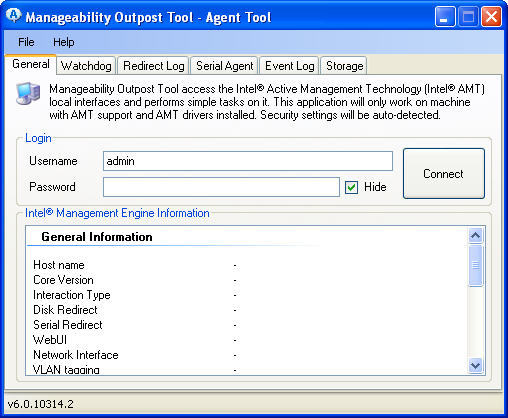Select the Host name row
The height and width of the screenshot is (418, 508).
click(246, 265)
